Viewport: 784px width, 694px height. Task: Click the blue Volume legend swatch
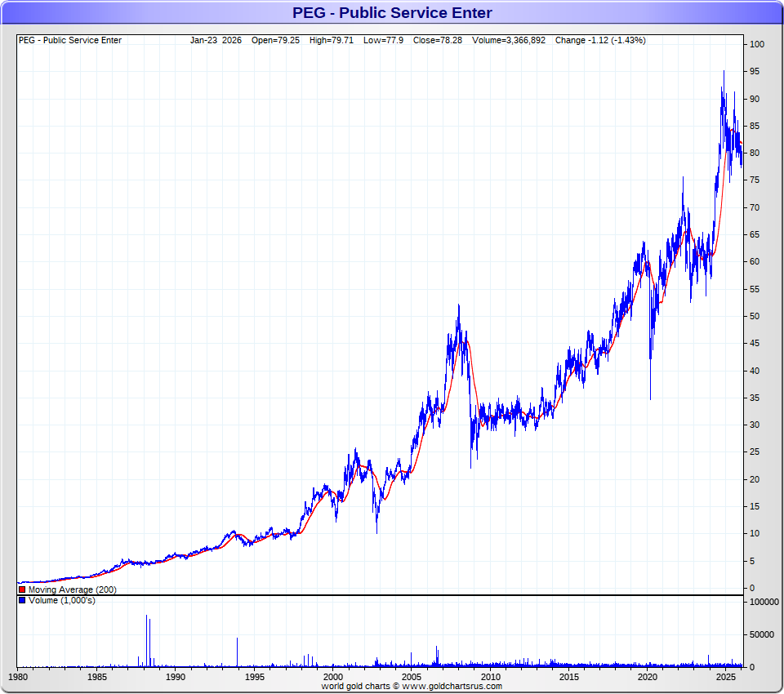pos(22,600)
